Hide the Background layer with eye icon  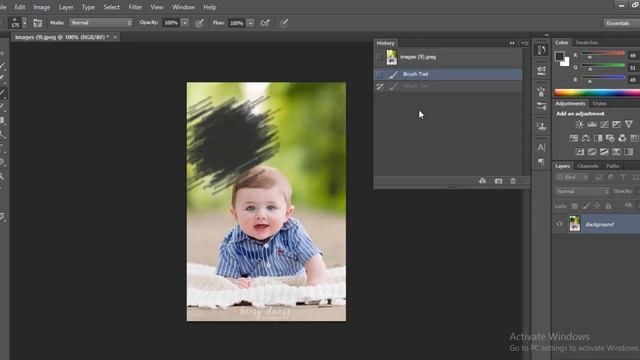(559, 224)
